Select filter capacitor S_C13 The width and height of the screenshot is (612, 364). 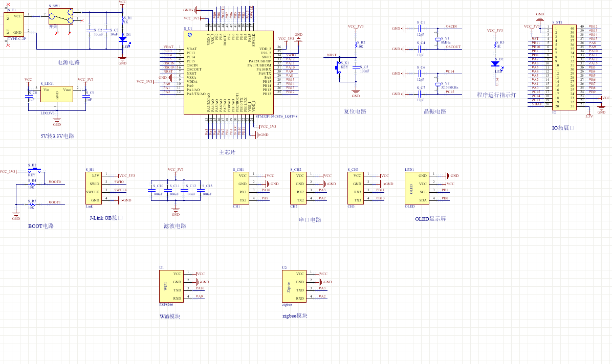point(200,190)
